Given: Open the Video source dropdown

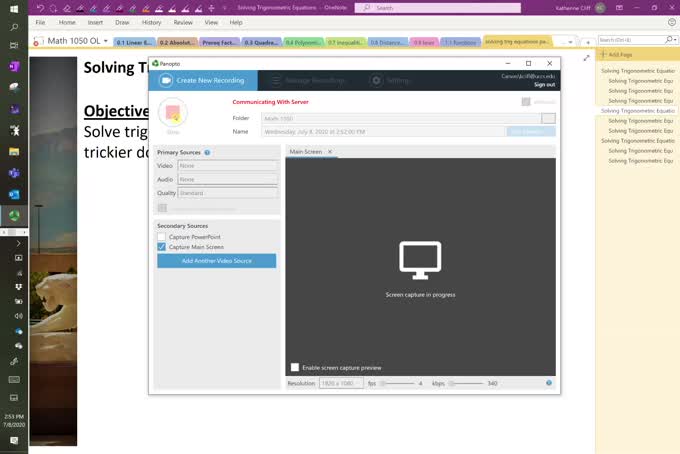Looking at the screenshot, I should click(227, 165).
